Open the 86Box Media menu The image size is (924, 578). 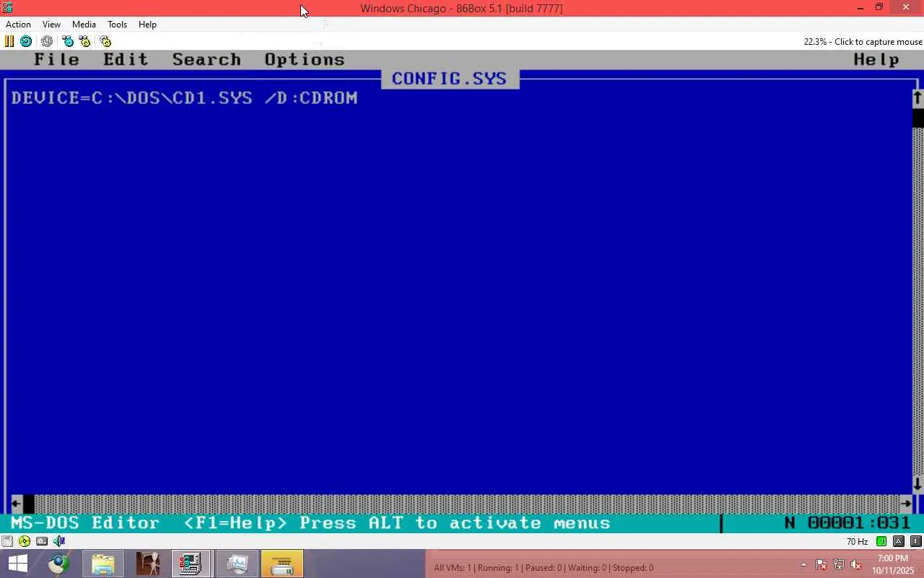tap(84, 24)
